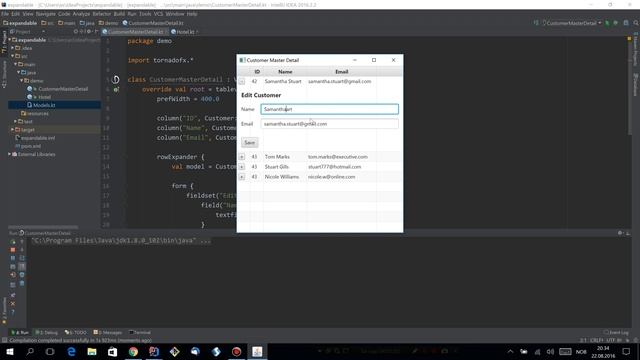640x360 pixels.
Task: Open Google Chrome from the taskbar
Action: click(133, 351)
